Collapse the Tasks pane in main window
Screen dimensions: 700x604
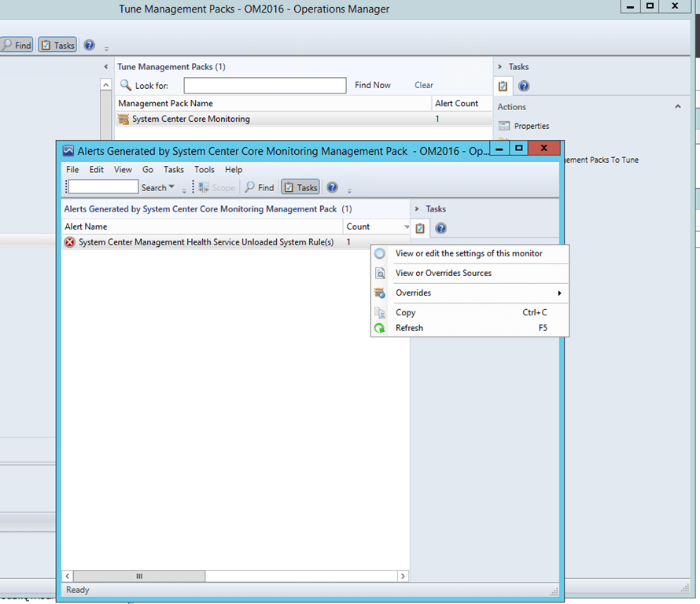point(499,67)
